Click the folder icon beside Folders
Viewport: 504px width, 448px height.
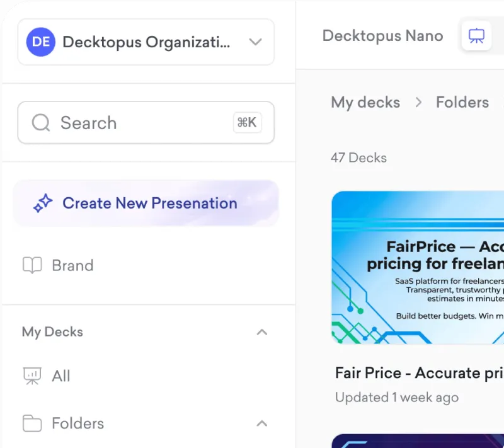(32, 423)
